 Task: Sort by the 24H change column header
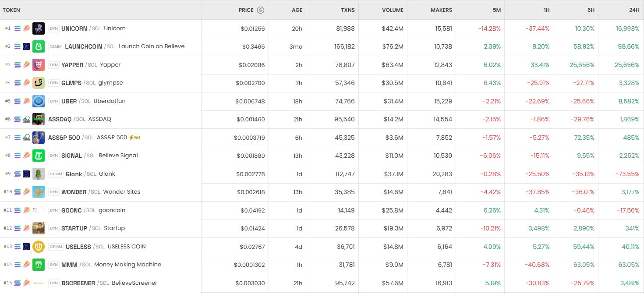634,10
